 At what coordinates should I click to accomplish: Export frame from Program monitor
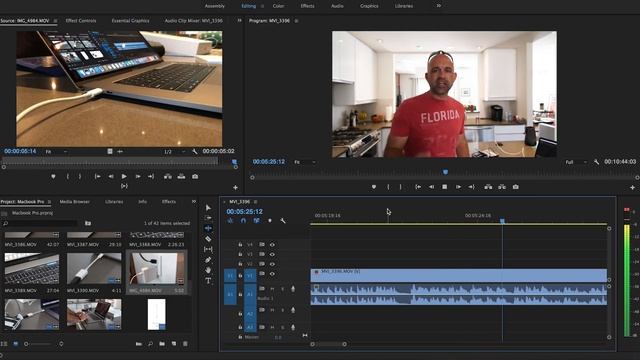tap(516, 187)
